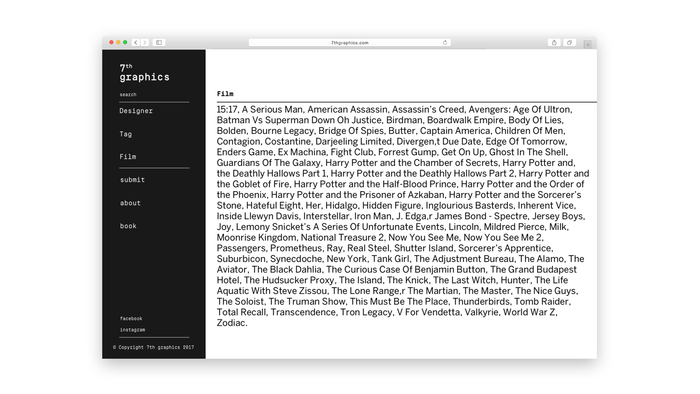This screenshot has width=700, height=394.
Task: Open the about page
Action: 130,203
